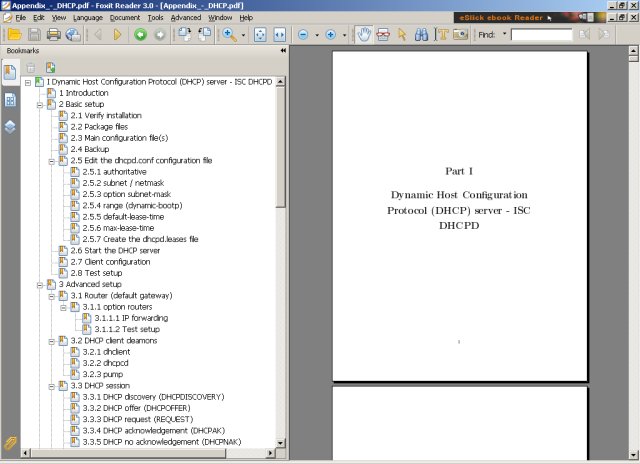Open the File menu
The width and height of the screenshot is (640, 464).
point(20,18)
